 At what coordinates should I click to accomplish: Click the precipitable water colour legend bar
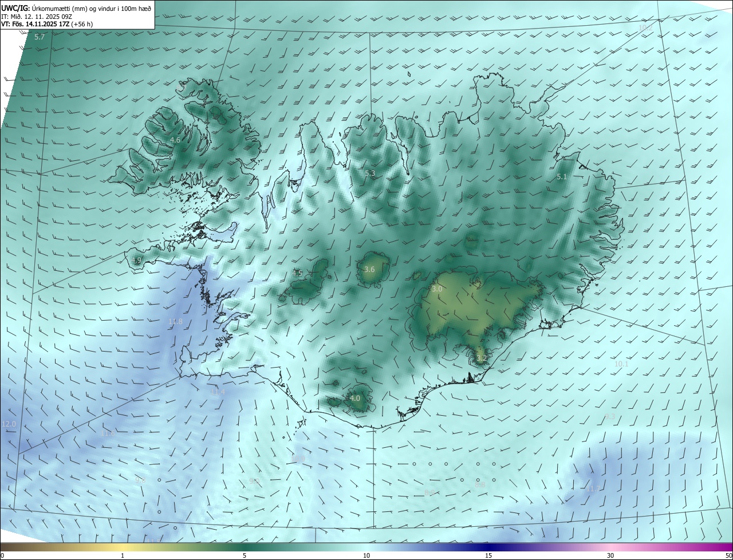point(366,547)
